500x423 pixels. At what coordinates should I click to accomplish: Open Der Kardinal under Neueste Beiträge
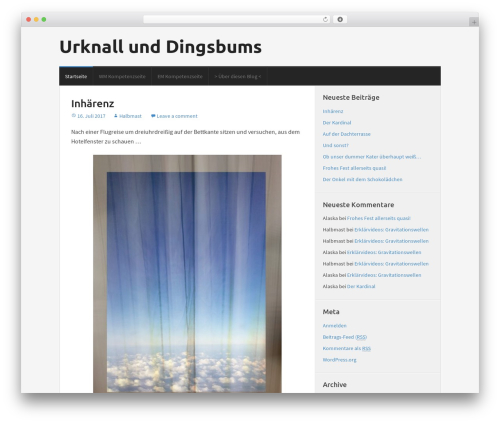pyautogui.click(x=337, y=123)
